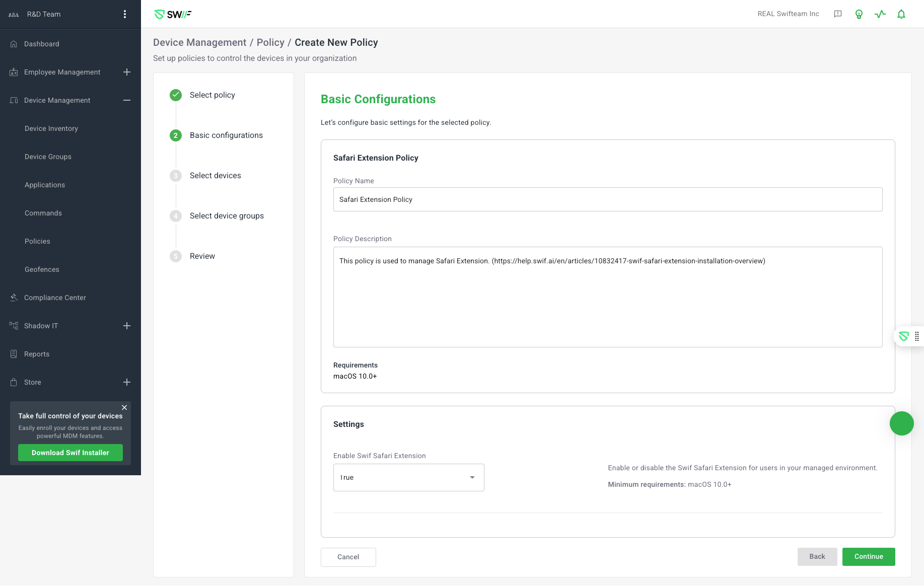Viewport: 924px width, 586px height.
Task: Open the activity pulse icon
Action: pos(880,14)
